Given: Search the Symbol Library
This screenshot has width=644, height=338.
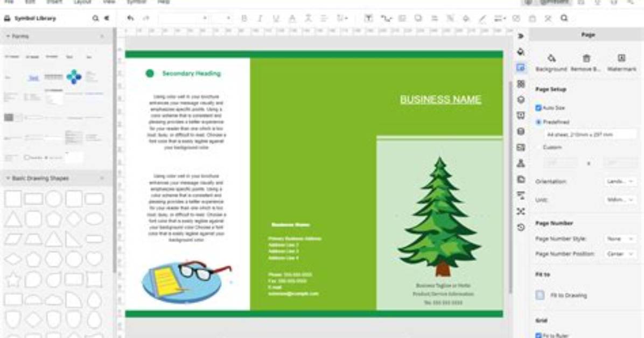Looking at the screenshot, I should 95,18.
